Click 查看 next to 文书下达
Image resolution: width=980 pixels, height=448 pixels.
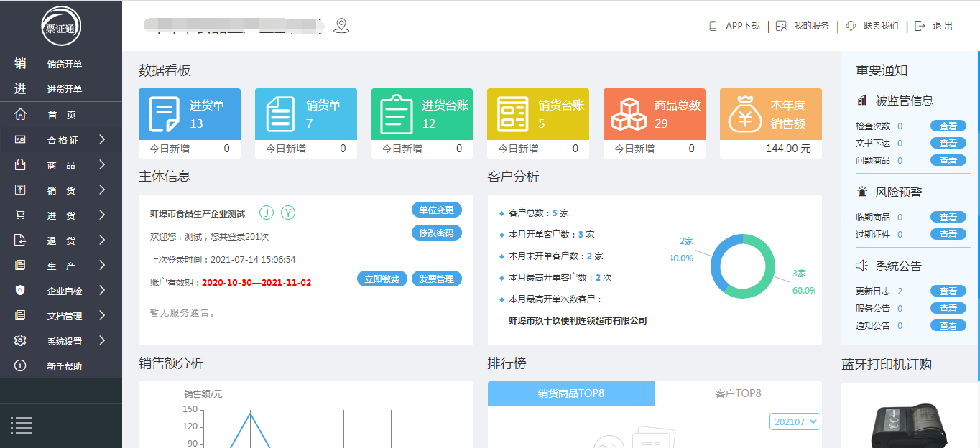pyautogui.click(x=948, y=143)
